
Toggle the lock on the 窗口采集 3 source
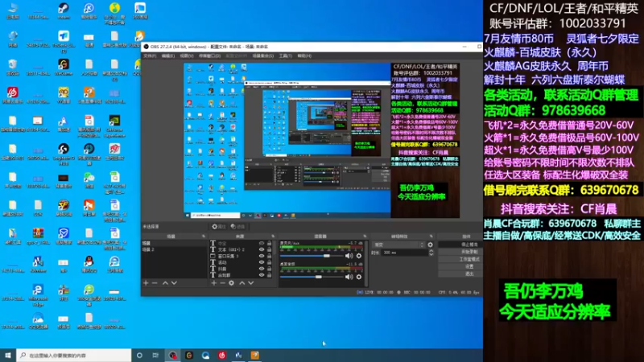click(270, 256)
